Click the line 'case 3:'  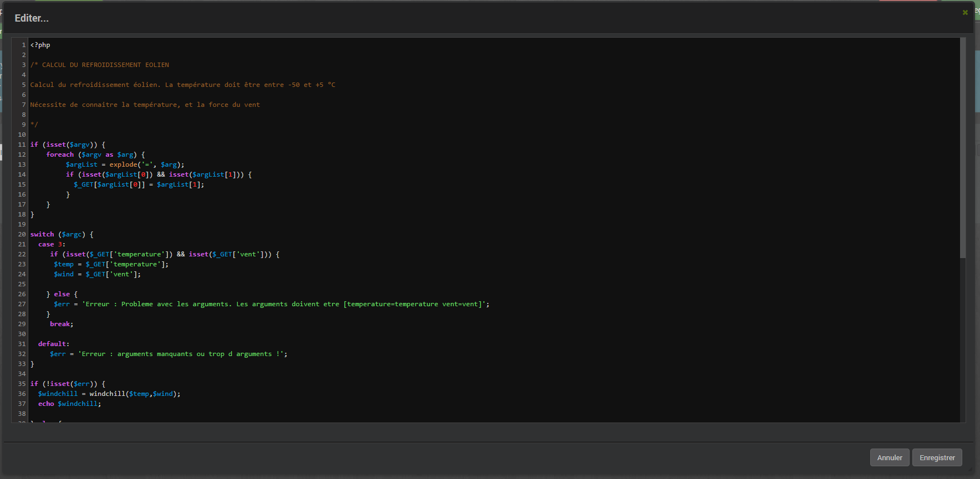point(52,244)
